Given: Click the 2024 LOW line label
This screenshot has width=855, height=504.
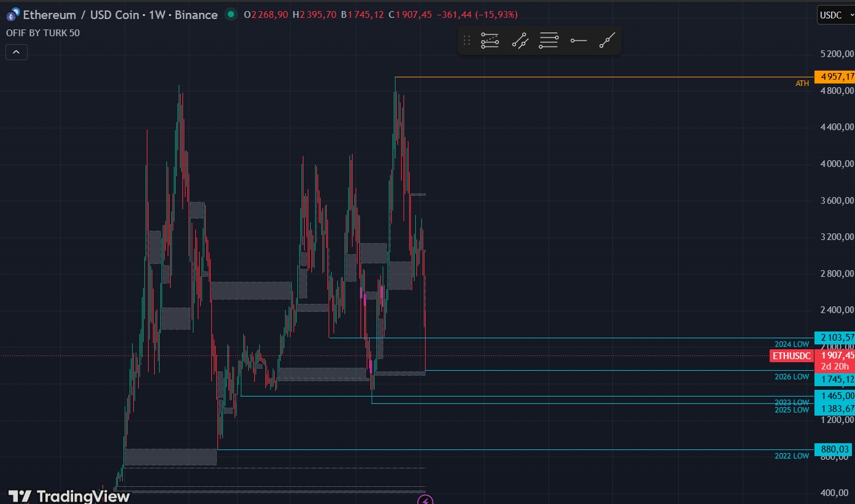Looking at the screenshot, I should pyautogui.click(x=792, y=344).
